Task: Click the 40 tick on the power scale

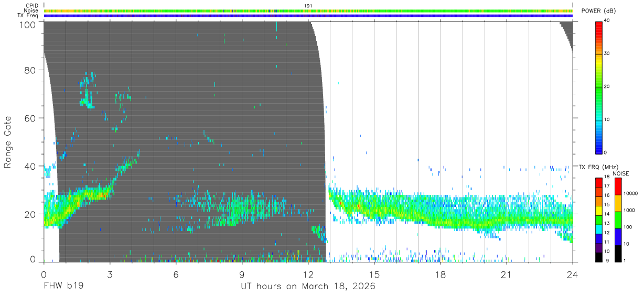Action: (x=607, y=21)
